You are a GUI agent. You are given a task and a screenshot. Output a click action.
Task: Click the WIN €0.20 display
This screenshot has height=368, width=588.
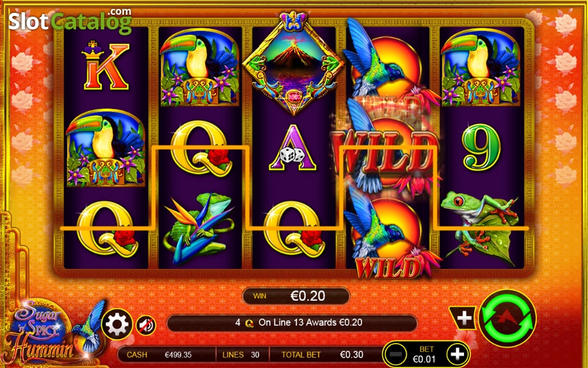point(297,296)
